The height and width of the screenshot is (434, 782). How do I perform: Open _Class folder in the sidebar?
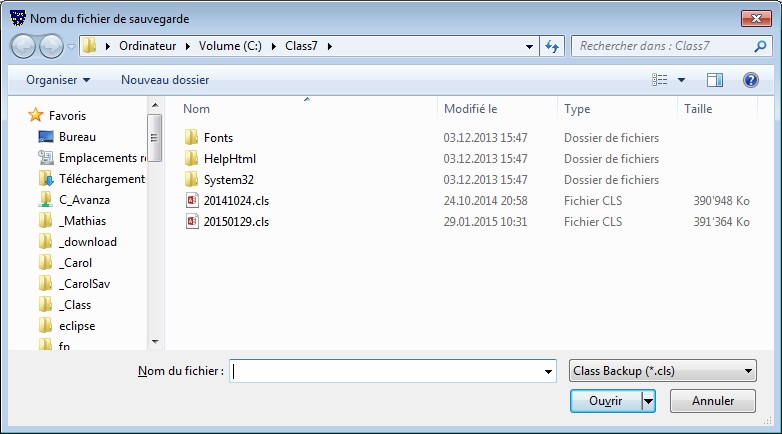click(x=77, y=304)
